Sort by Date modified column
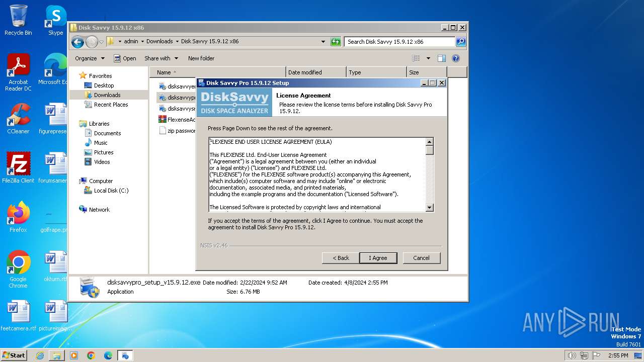644x362 pixels. click(316, 72)
